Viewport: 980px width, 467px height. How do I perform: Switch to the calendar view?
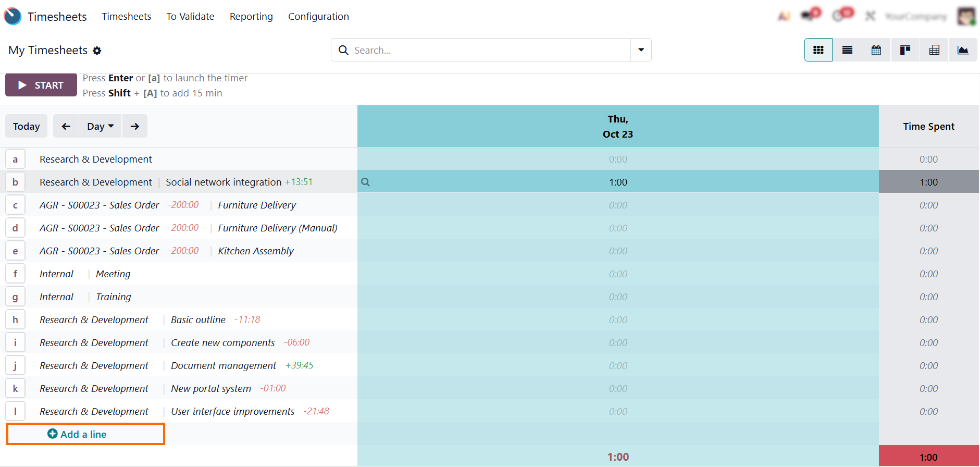pyautogui.click(x=876, y=50)
